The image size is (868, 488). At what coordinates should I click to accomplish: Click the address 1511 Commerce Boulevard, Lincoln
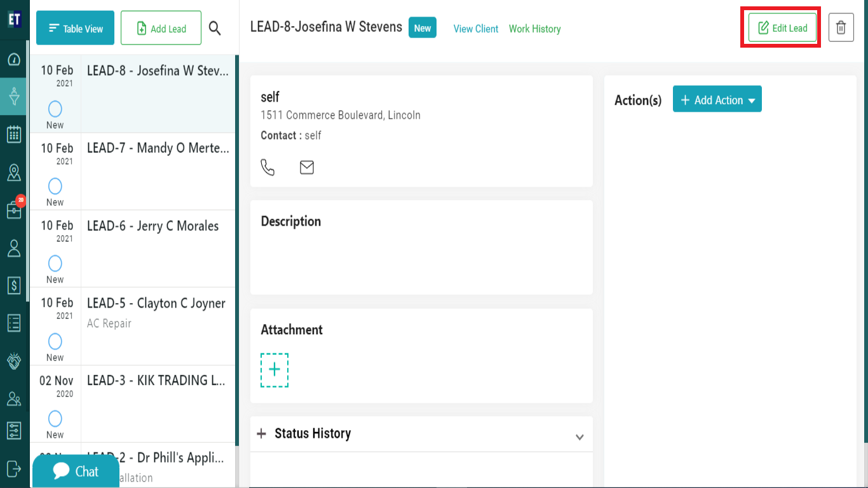[341, 115]
